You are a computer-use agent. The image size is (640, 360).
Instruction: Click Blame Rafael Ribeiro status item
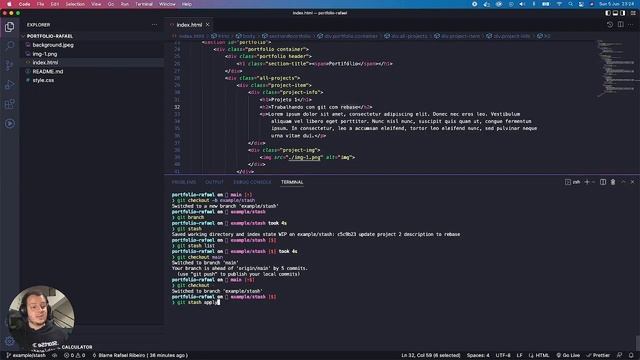coord(140,356)
